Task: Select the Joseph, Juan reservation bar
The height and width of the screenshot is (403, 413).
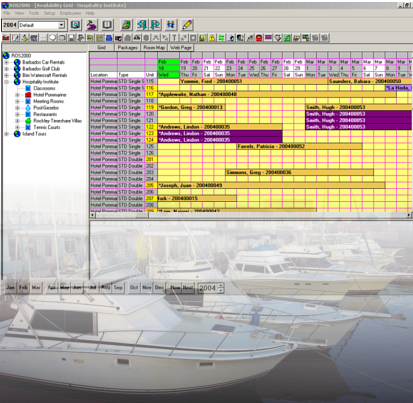Action: pos(271,185)
